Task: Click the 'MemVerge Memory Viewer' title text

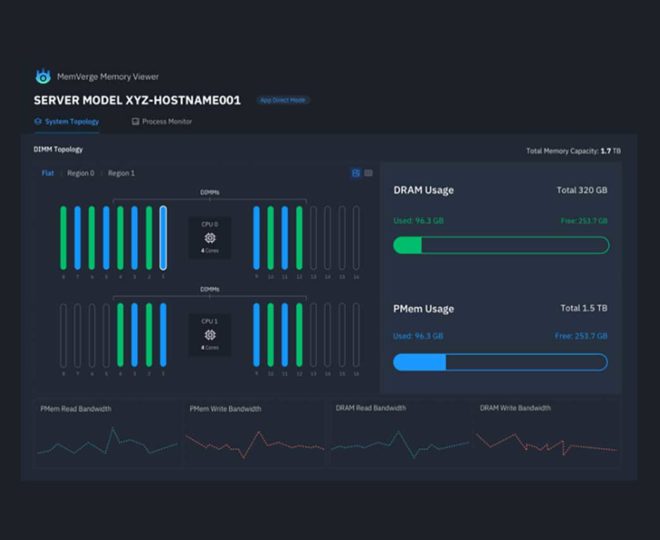Action: point(108,77)
